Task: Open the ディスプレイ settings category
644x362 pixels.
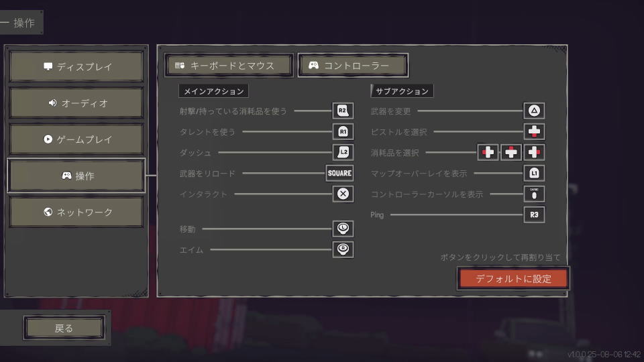Action: [76, 66]
